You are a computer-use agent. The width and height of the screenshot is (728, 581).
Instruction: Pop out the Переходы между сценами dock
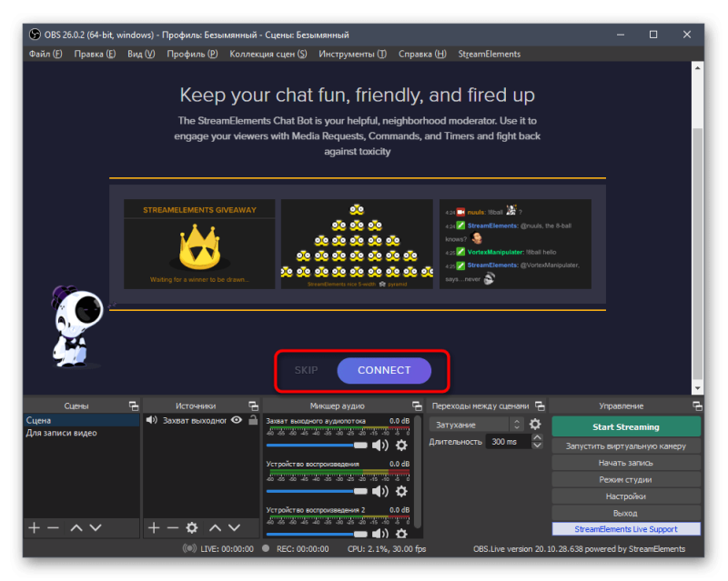coord(540,406)
